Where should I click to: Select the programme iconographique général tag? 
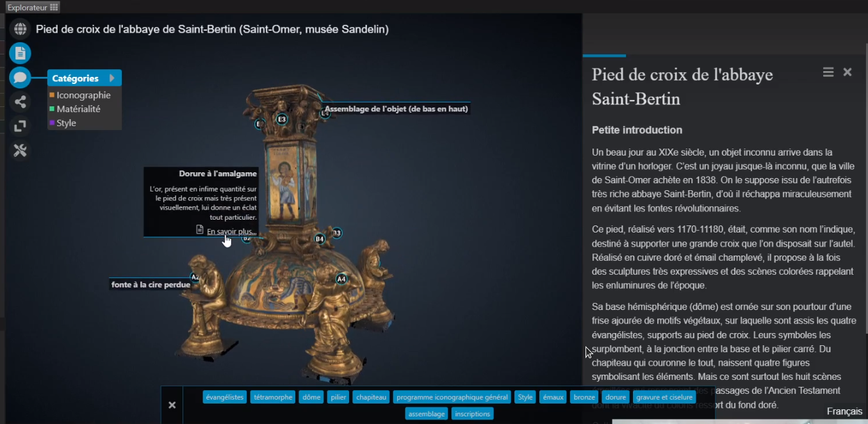click(x=452, y=397)
